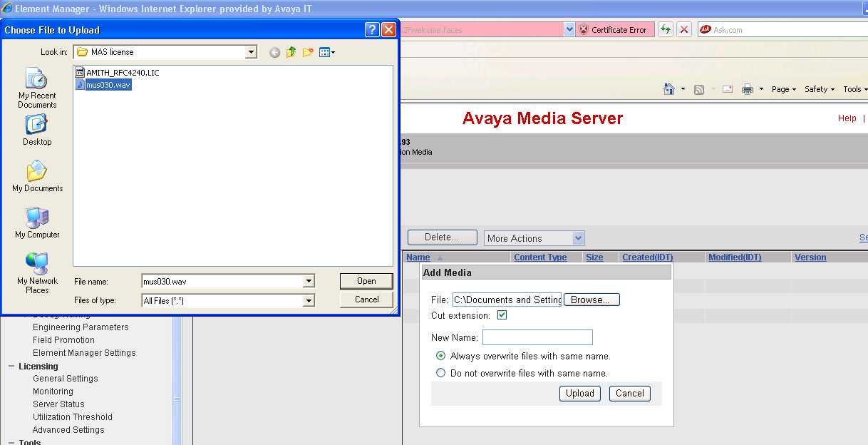Click the dialog Help question mark button
The height and width of the screenshot is (445, 868).
pos(372,30)
